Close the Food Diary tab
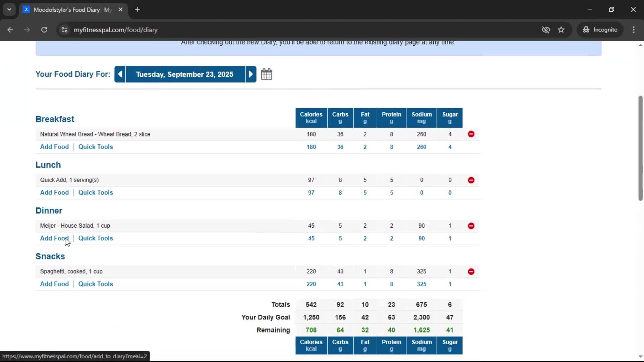 pos(120,9)
